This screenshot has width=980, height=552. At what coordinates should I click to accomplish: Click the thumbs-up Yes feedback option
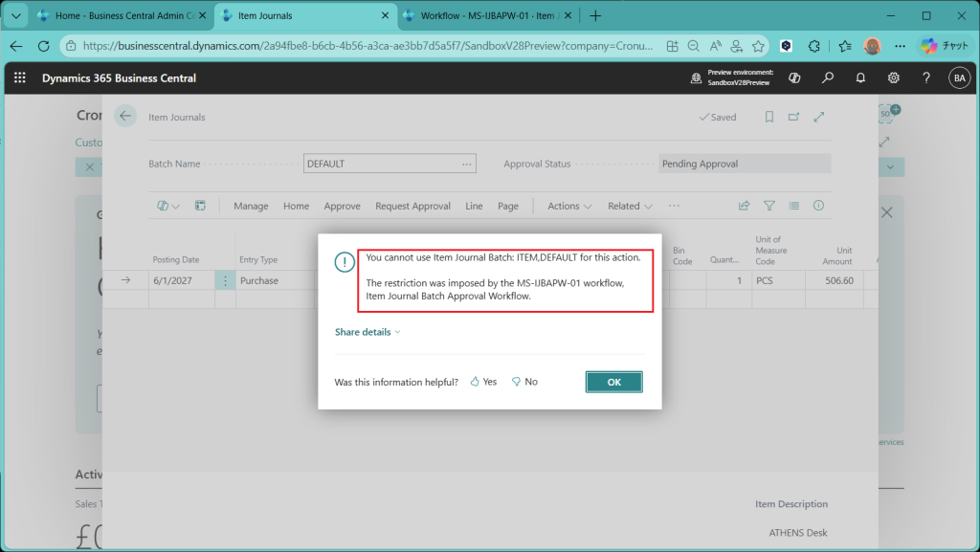(483, 382)
